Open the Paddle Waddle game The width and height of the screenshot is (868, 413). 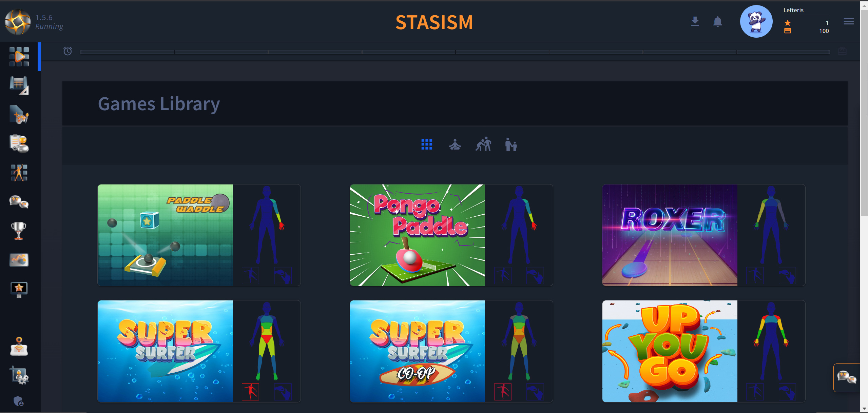[x=165, y=235]
